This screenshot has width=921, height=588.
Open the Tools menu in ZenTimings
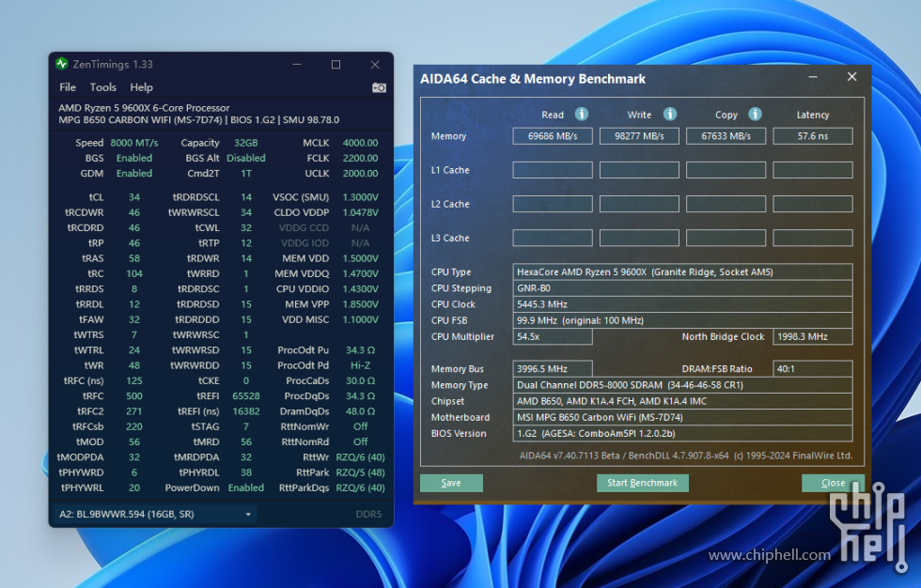[102, 86]
